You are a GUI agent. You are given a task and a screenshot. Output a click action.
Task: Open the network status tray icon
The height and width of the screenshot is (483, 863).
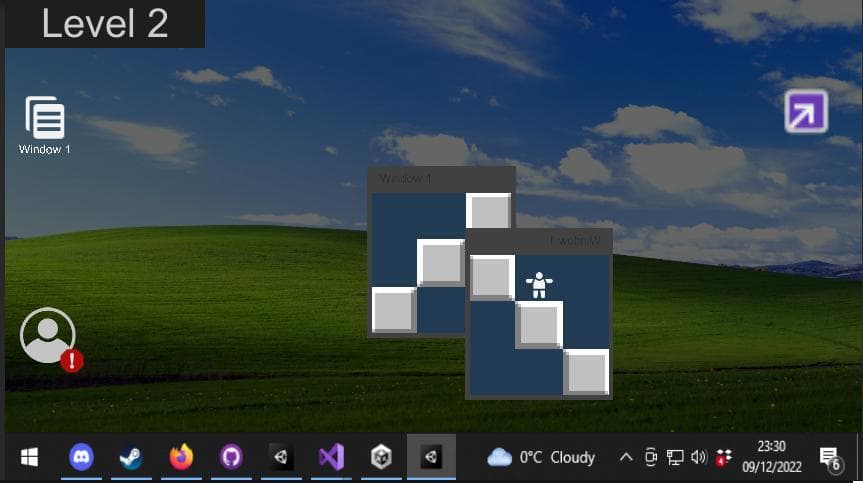[x=675, y=457]
